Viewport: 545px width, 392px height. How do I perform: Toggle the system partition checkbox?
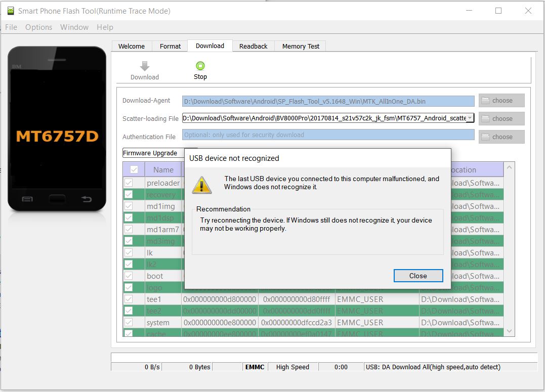click(129, 322)
